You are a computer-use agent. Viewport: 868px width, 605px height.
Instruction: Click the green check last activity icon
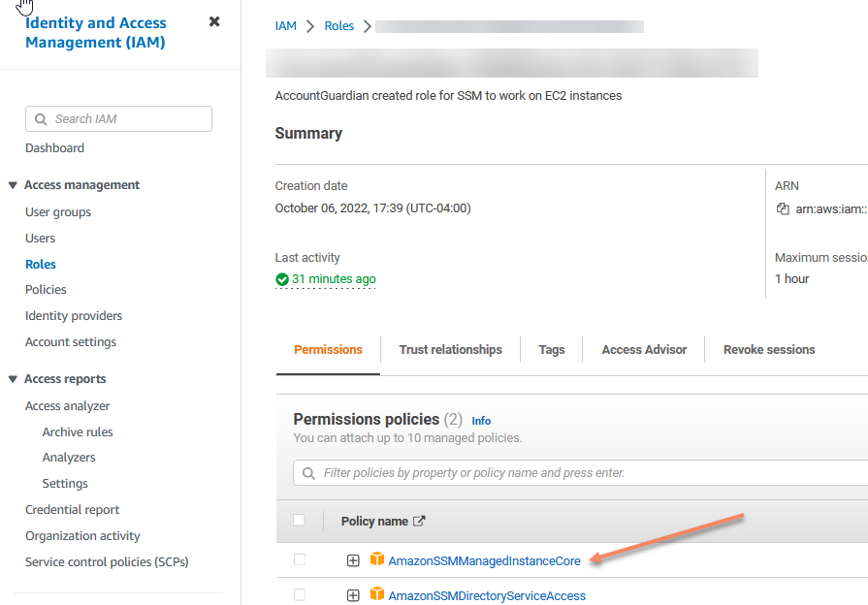pos(282,279)
